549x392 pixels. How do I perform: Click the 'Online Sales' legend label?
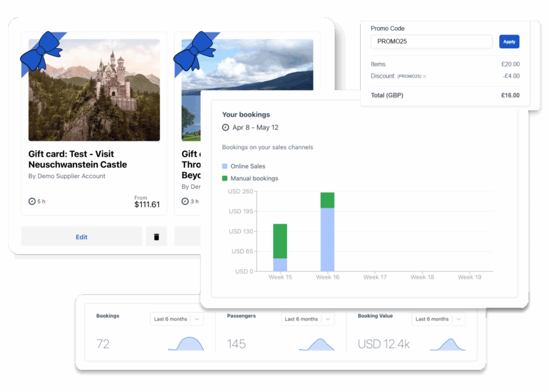coord(248,166)
